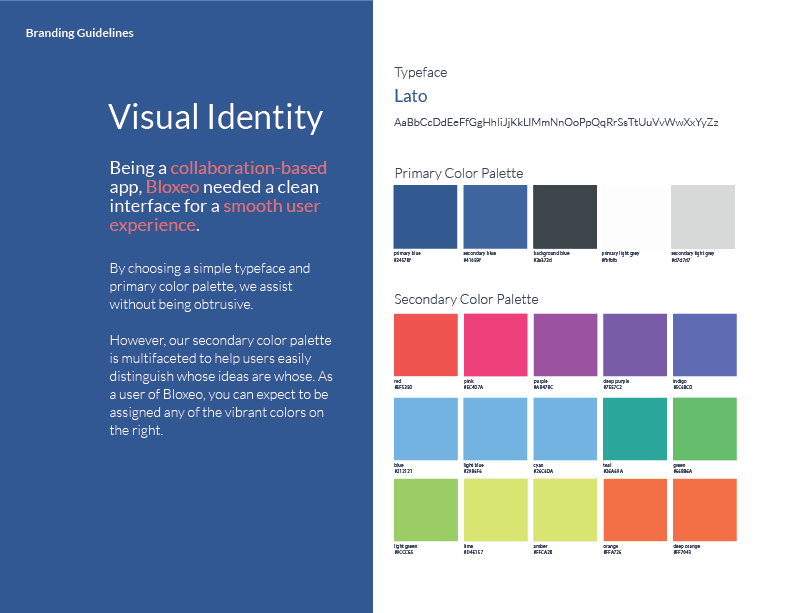The height and width of the screenshot is (613, 792).
Task: Click the primary light grey swatch
Action: click(x=633, y=217)
